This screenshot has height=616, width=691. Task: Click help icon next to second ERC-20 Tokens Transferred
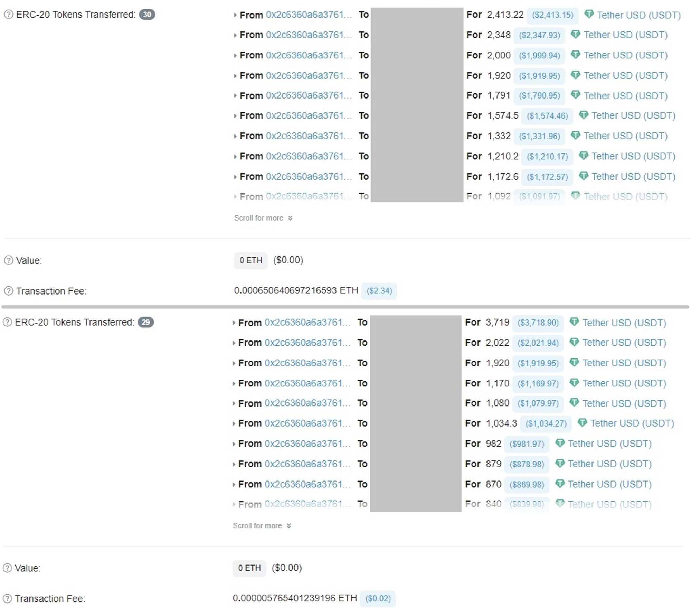point(7,322)
